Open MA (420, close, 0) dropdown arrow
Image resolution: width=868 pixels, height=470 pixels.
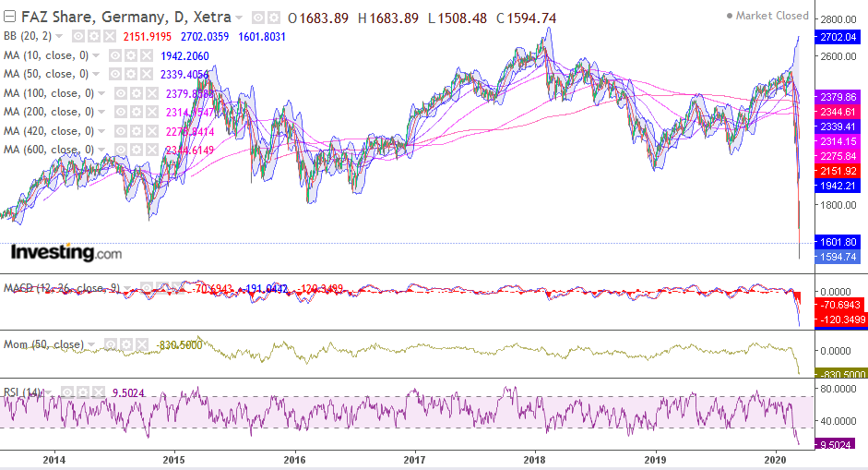point(101,131)
